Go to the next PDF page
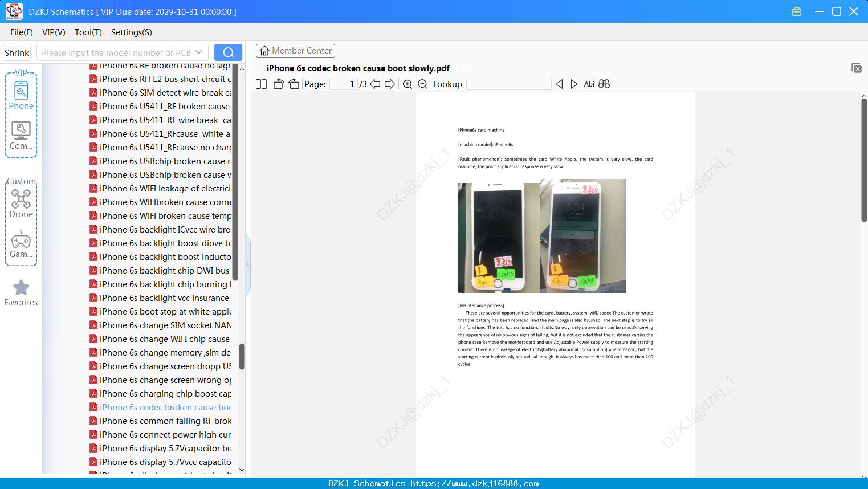868x489 pixels. pos(390,84)
